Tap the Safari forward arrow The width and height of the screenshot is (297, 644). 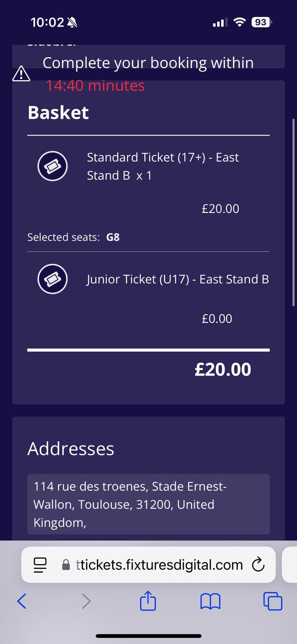click(x=86, y=601)
